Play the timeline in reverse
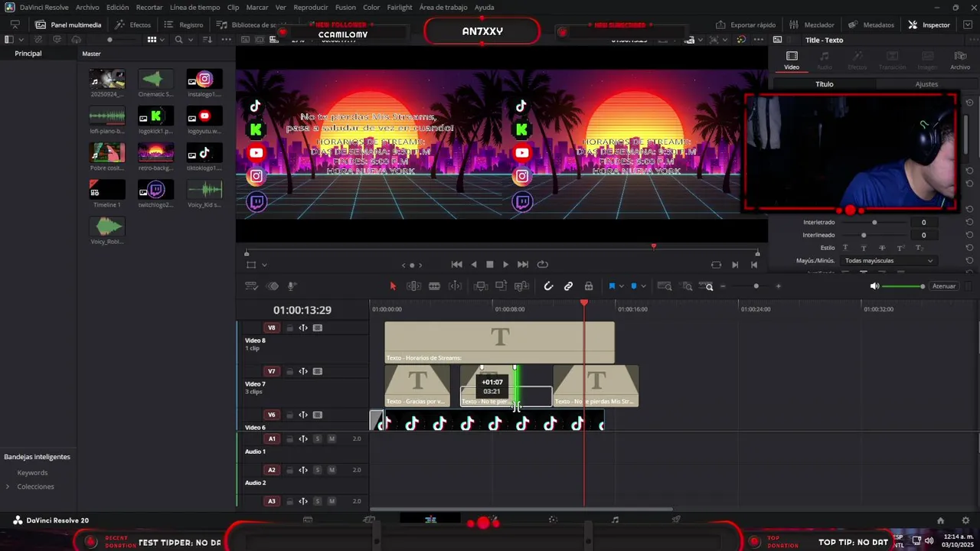Viewport: 980px width, 551px height. click(473, 265)
